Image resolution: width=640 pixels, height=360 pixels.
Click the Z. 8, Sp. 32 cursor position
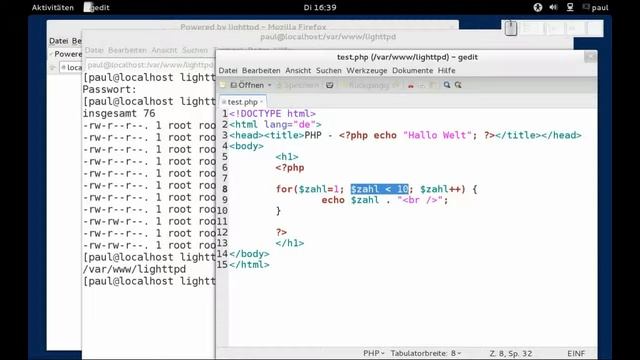click(511, 353)
